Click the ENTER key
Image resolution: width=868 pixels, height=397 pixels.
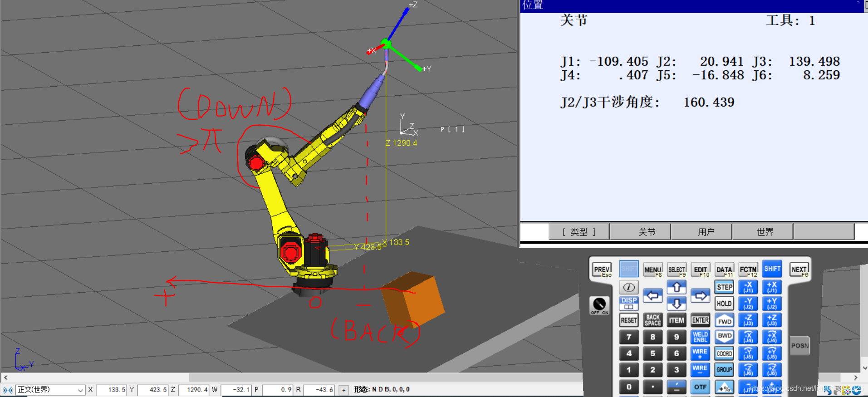click(x=700, y=320)
